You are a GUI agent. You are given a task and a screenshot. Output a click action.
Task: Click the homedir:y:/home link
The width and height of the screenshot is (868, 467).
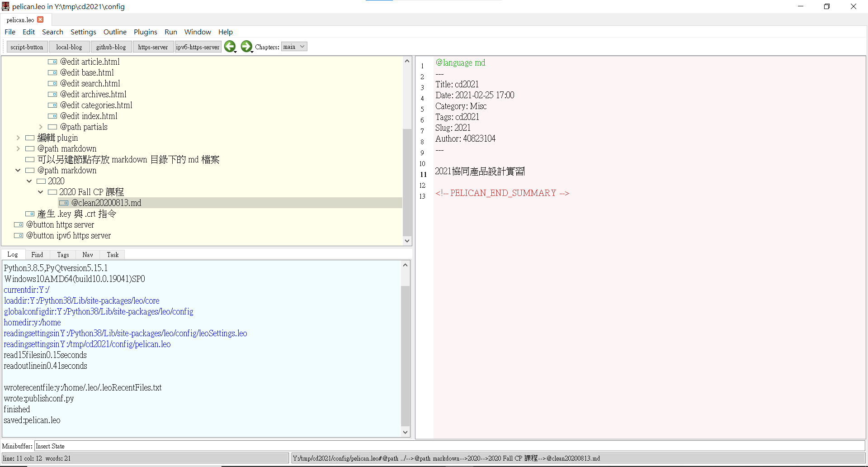point(32,322)
